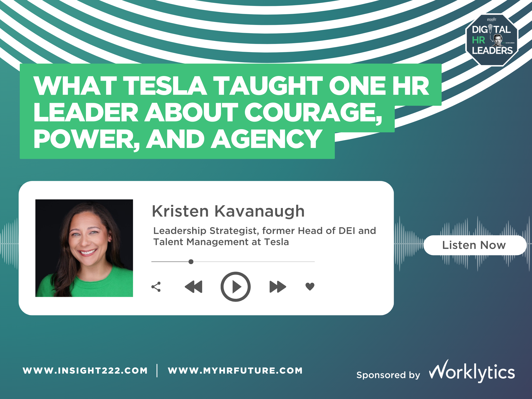Share the episode using the share icon

tap(157, 286)
